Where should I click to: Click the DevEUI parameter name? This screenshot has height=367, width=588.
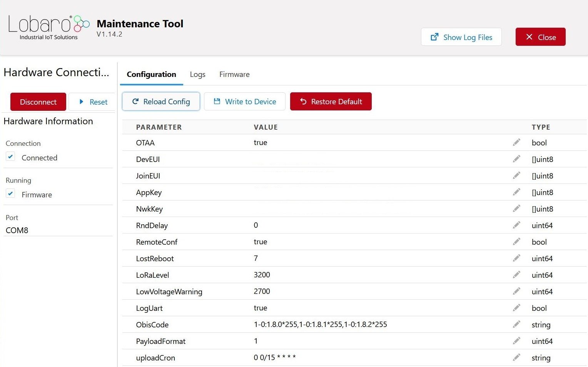148,159
